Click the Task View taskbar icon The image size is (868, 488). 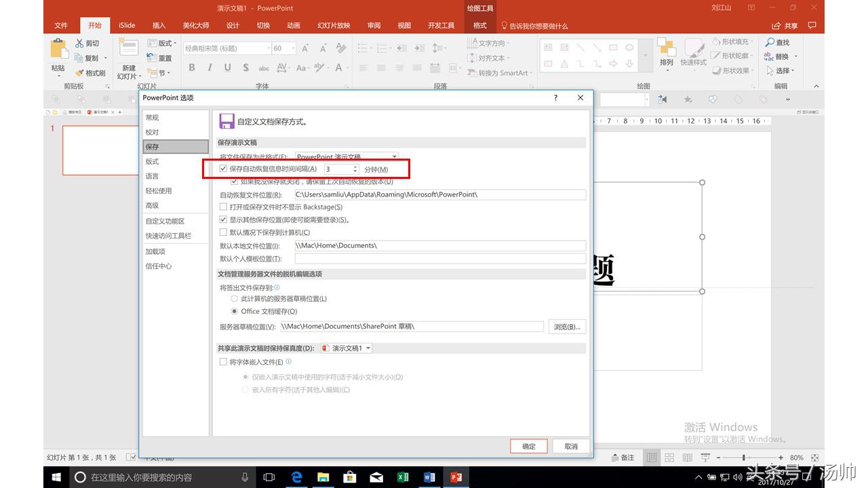tap(269, 477)
